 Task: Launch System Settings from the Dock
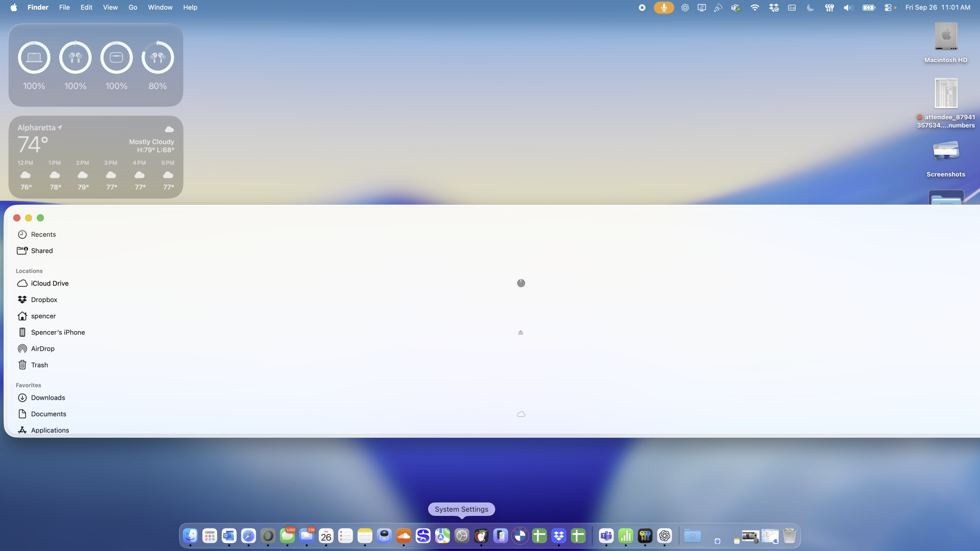tap(462, 536)
